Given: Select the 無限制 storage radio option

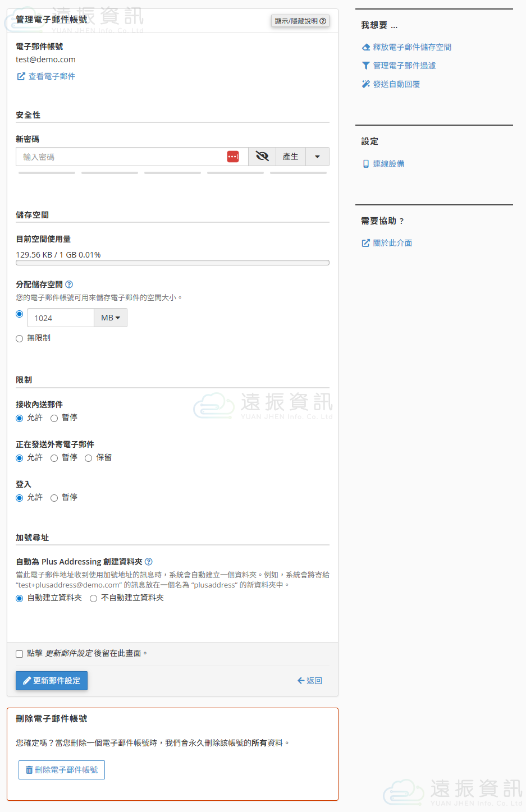Looking at the screenshot, I should click(x=20, y=338).
